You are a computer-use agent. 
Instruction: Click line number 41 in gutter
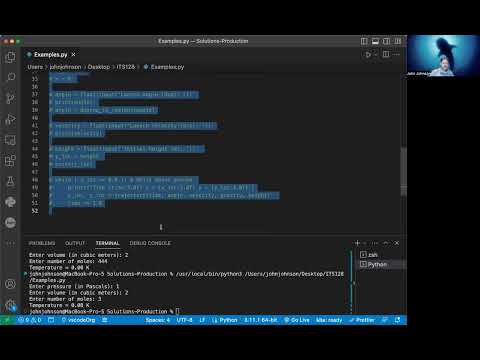point(35,125)
